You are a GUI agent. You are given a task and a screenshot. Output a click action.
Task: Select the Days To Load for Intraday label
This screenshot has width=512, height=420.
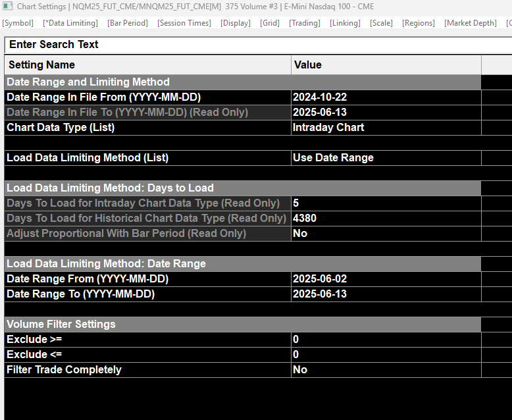point(148,203)
